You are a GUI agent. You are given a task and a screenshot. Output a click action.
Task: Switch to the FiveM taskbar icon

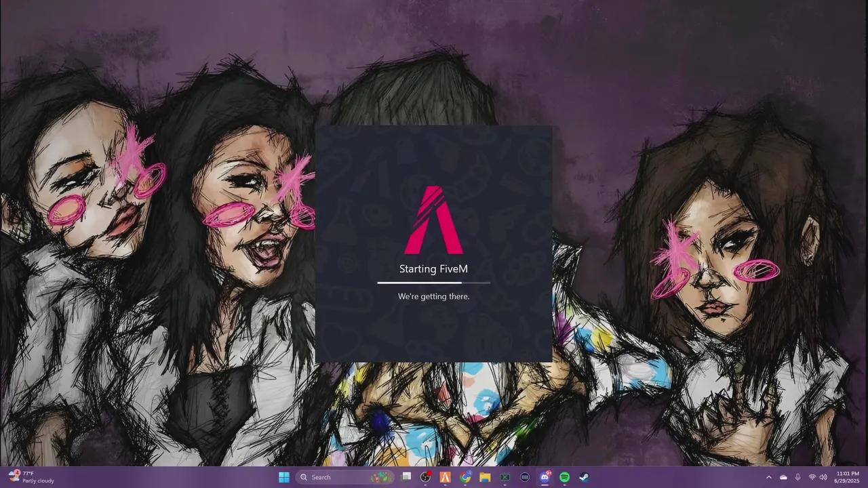tap(446, 477)
